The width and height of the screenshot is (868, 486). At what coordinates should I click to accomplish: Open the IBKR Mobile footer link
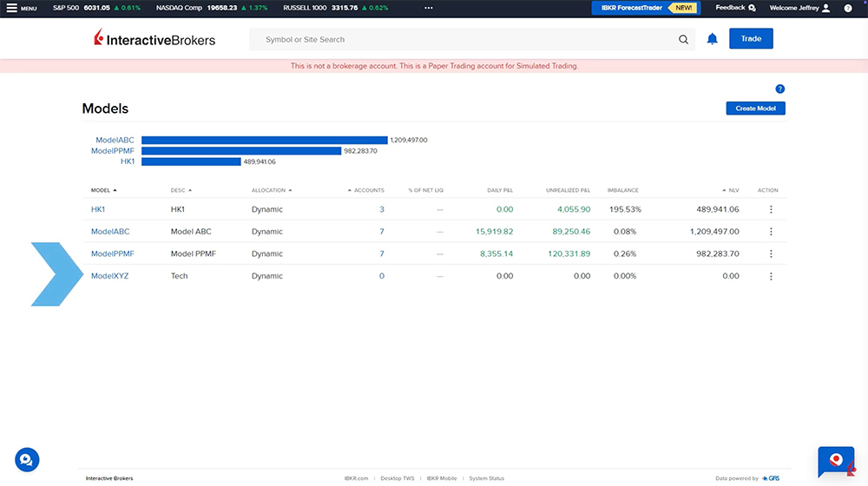441,478
